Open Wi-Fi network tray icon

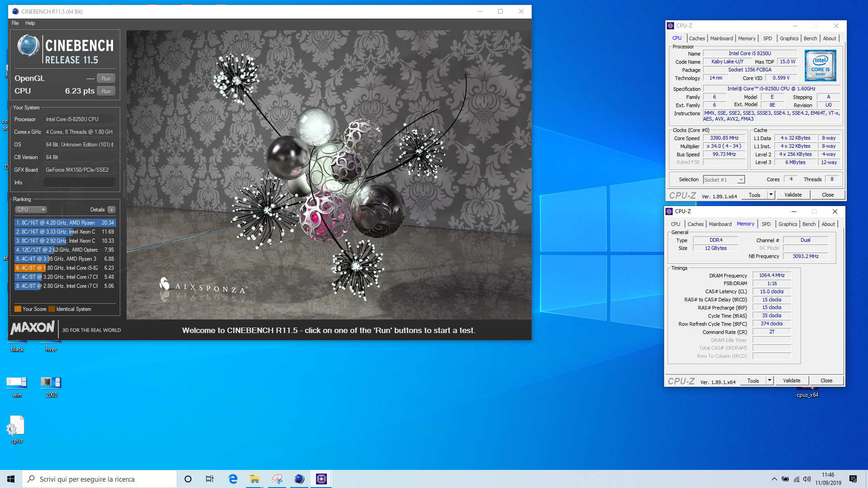coord(796,479)
